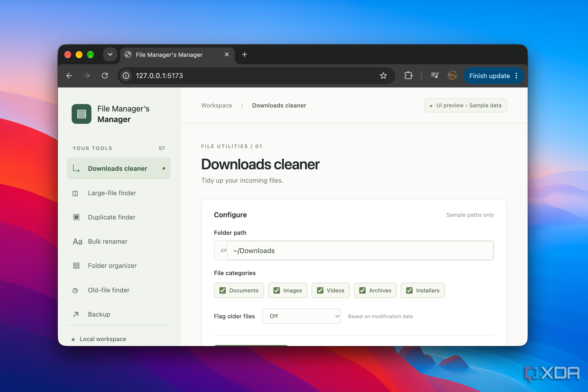Open the Folder organizer tool
Image resolution: width=588 pixels, height=392 pixels.
coord(119,265)
